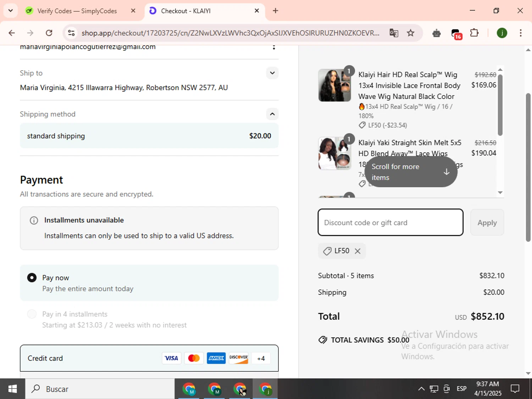Click the Buscar taskbar search box
Screen dimensions: 532x399
100,389
